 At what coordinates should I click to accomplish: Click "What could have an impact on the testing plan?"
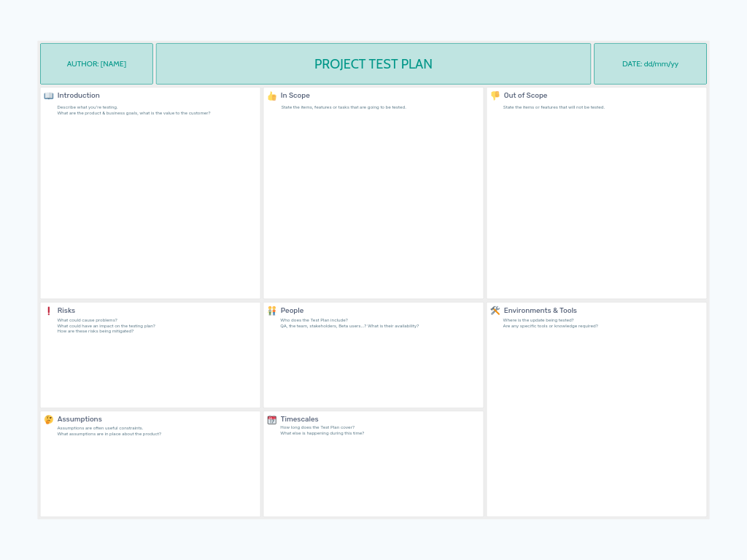coord(107,326)
